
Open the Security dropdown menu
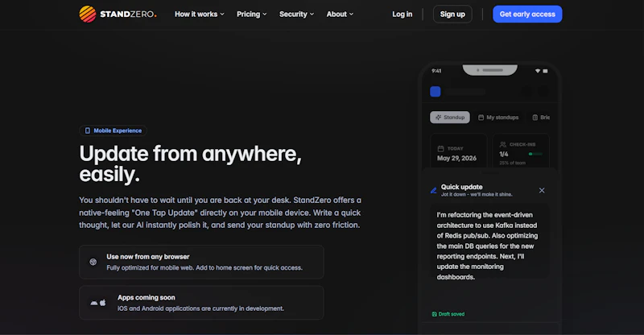(296, 14)
